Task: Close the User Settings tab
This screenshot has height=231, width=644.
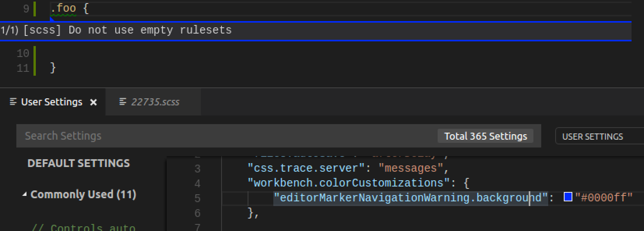Action: click(93, 102)
